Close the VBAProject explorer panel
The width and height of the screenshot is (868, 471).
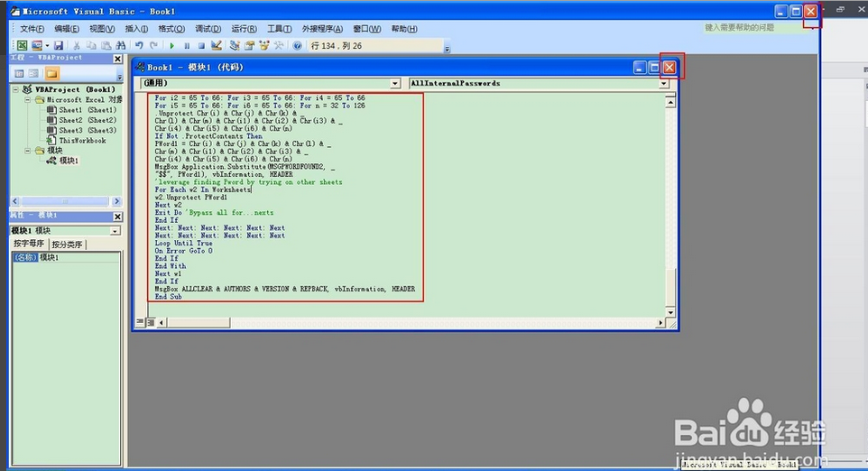(x=117, y=58)
